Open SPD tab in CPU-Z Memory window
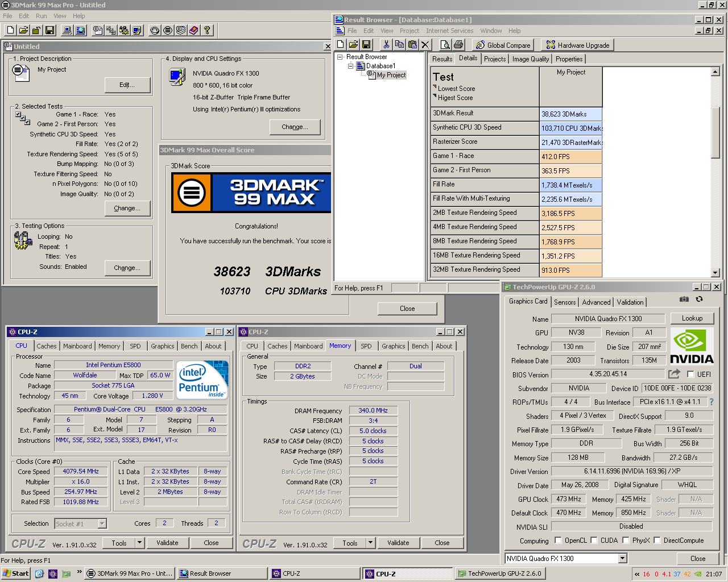 pyautogui.click(x=366, y=346)
